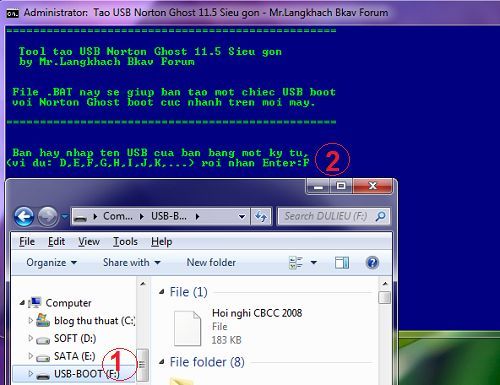Image resolution: width=500 pixels, height=385 pixels.
Task: Click navigation pane scroll up arrow
Action: coord(143,284)
